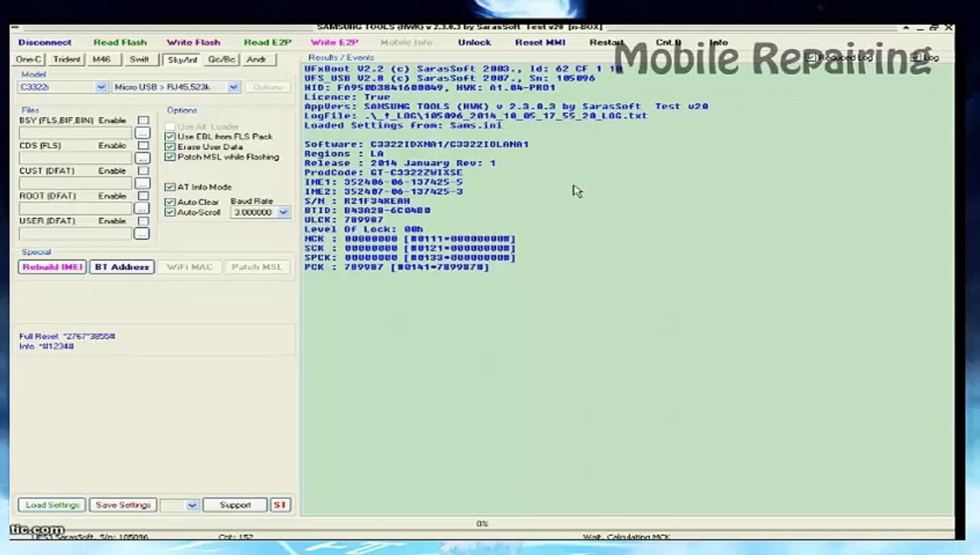Browse for the ROOT (DFAT) file
The image size is (980, 555).
pos(142,208)
